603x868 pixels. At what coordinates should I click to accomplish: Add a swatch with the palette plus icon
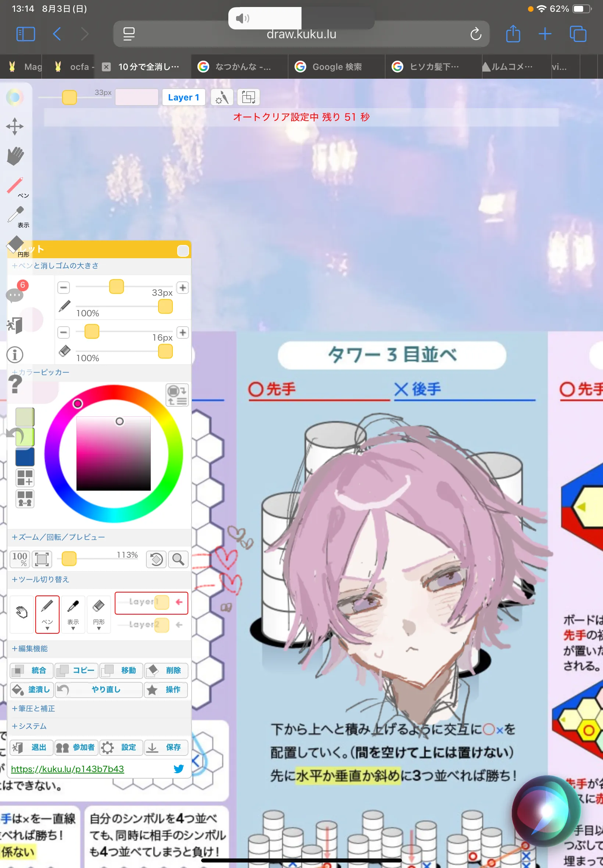point(25,478)
